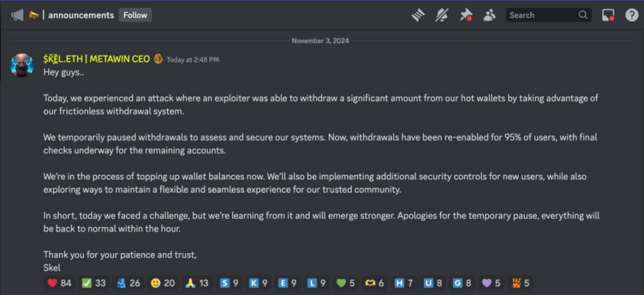Toggle the purple heart reaction with 5
Screen dimensions: 644x295
[491, 282]
